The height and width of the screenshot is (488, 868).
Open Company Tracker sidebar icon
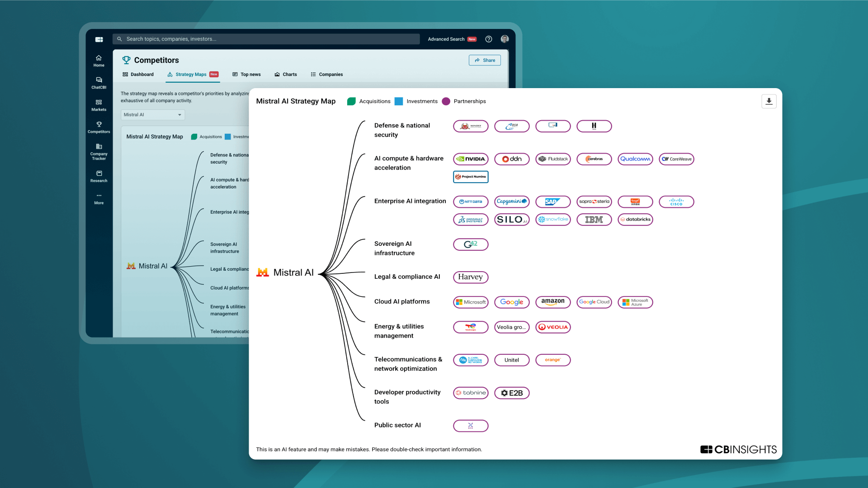tap(99, 151)
